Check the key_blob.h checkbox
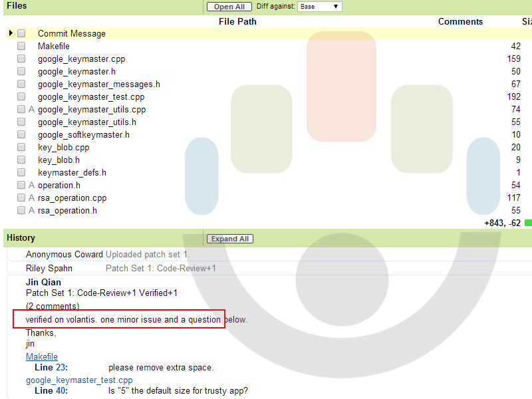 click(21, 160)
